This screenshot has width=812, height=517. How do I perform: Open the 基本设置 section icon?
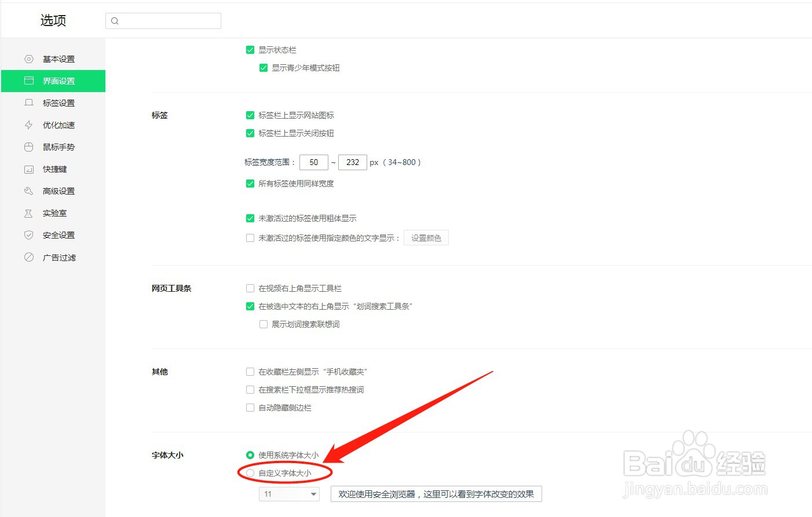pos(29,58)
